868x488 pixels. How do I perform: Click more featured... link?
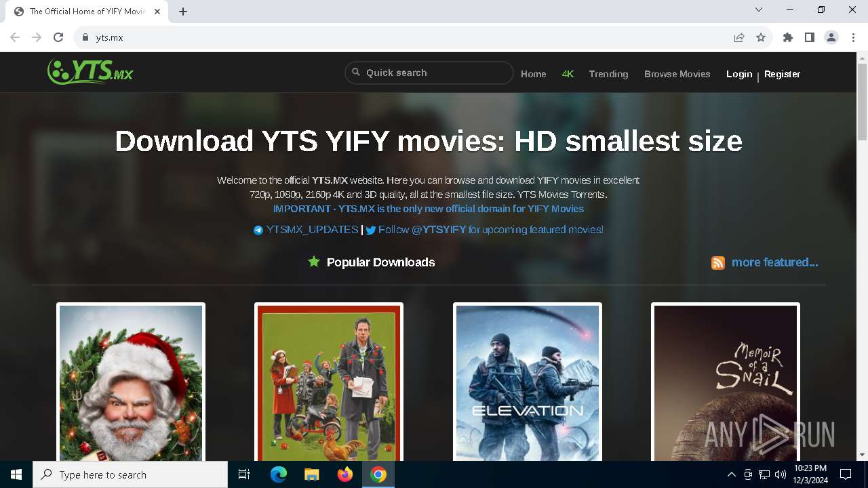pos(774,262)
